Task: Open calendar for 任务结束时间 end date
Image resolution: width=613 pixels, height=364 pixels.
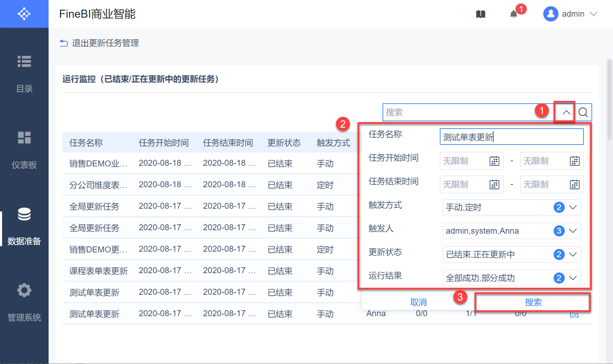Action: click(575, 184)
